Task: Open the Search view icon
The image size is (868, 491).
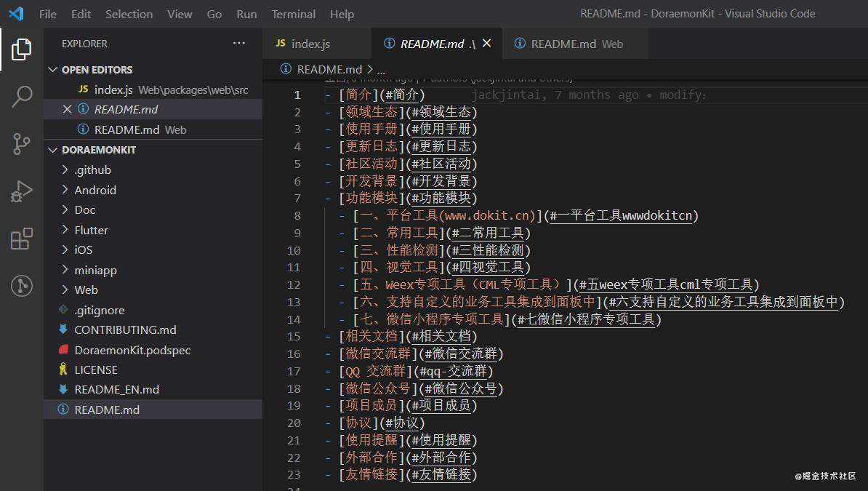Action: point(22,97)
